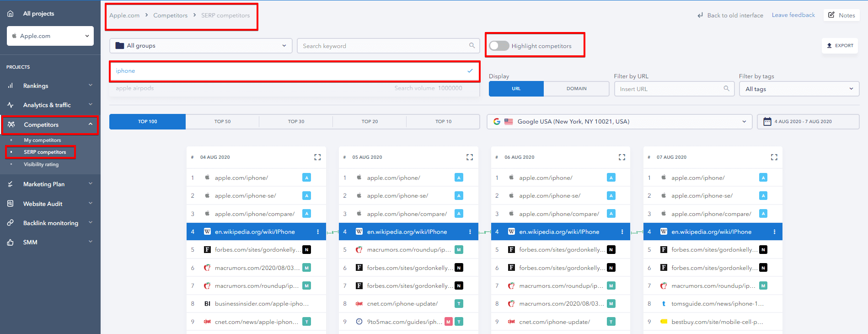This screenshot has width=868, height=334.
Task: Click businessinsider.com result in 04 AUG column
Action: [x=262, y=304]
